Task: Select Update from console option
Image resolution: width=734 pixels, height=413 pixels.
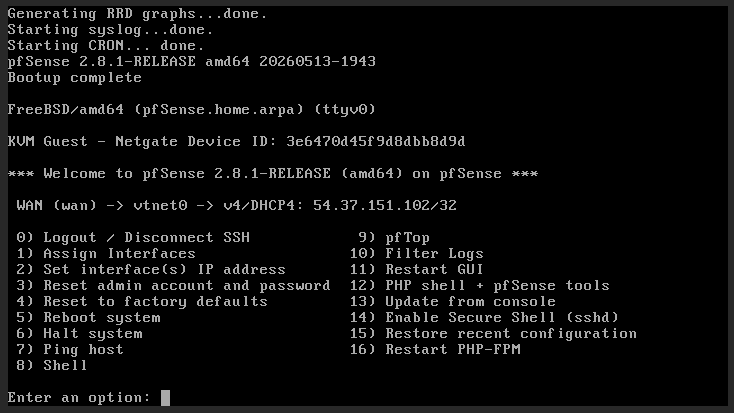Action: pos(453,301)
